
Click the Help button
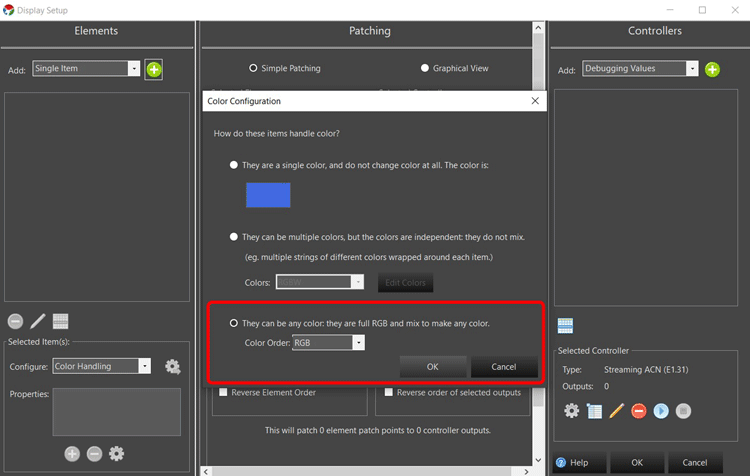click(x=579, y=463)
